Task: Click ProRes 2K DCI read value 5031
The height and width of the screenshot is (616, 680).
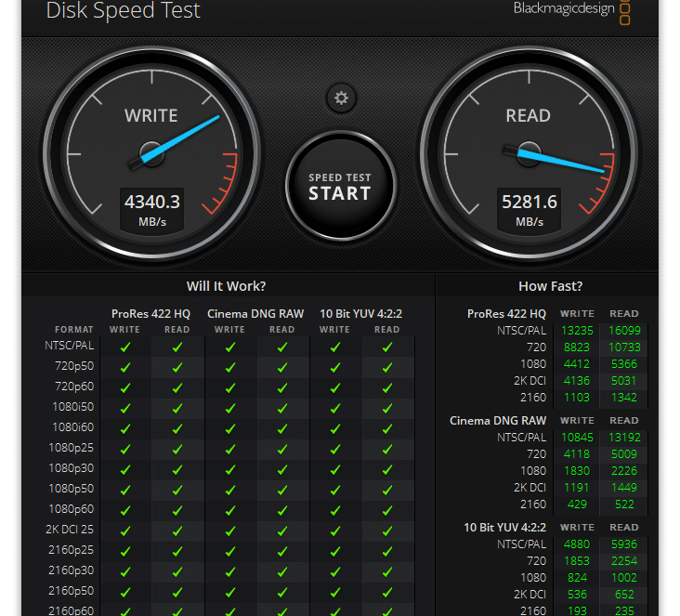Action: click(x=624, y=381)
